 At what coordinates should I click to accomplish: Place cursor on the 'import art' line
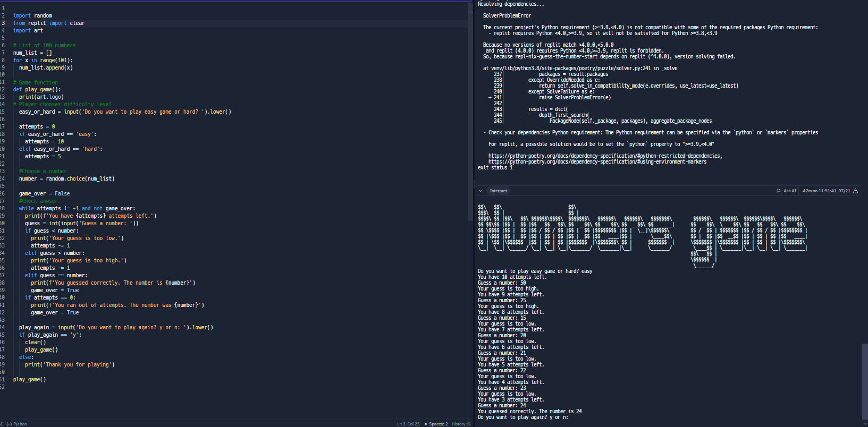pos(28,30)
